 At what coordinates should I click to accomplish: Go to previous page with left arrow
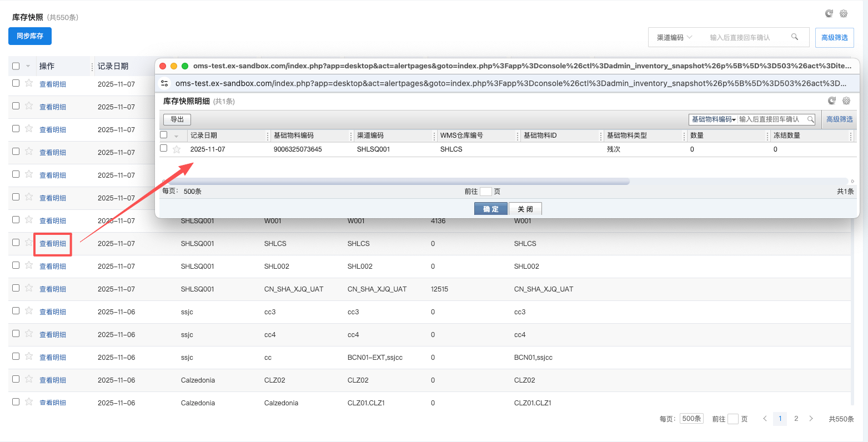pyautogui.click(x=765, y=419)
